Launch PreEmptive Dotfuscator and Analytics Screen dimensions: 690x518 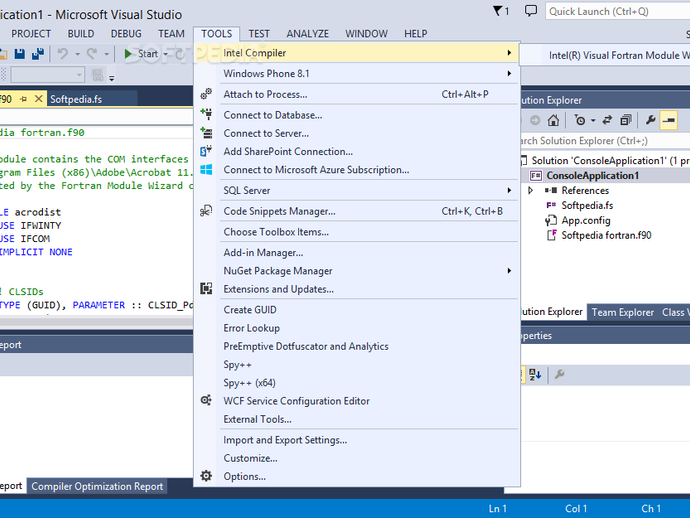356,346
